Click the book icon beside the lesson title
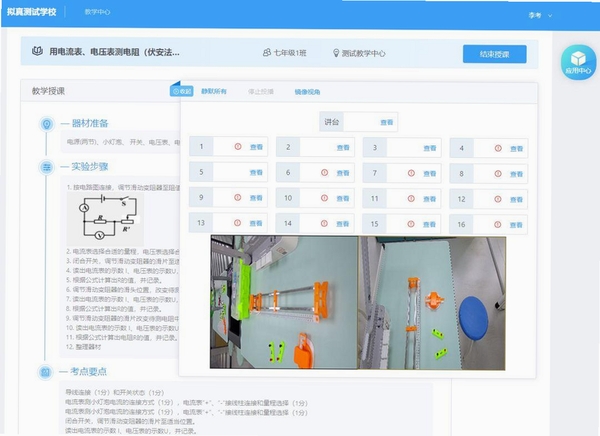600x436 pixels. coord(38,51)
